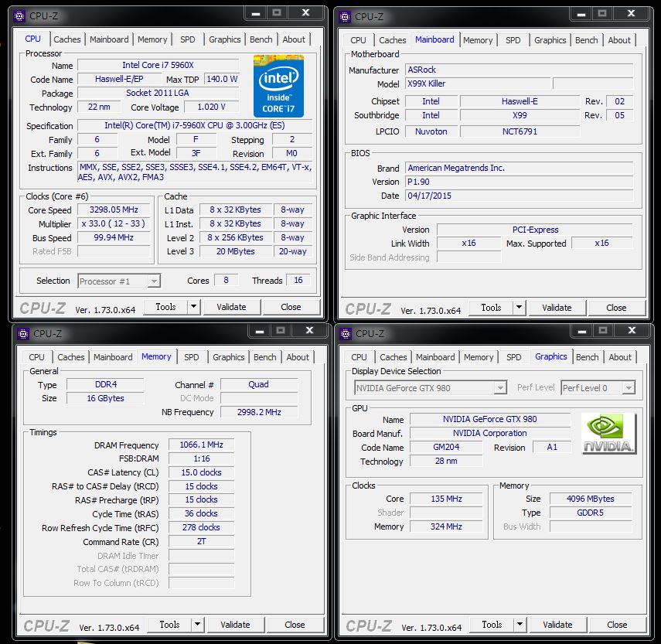
Task: Expand the Perf Level 0 dropdown
Action: point(629,388)
